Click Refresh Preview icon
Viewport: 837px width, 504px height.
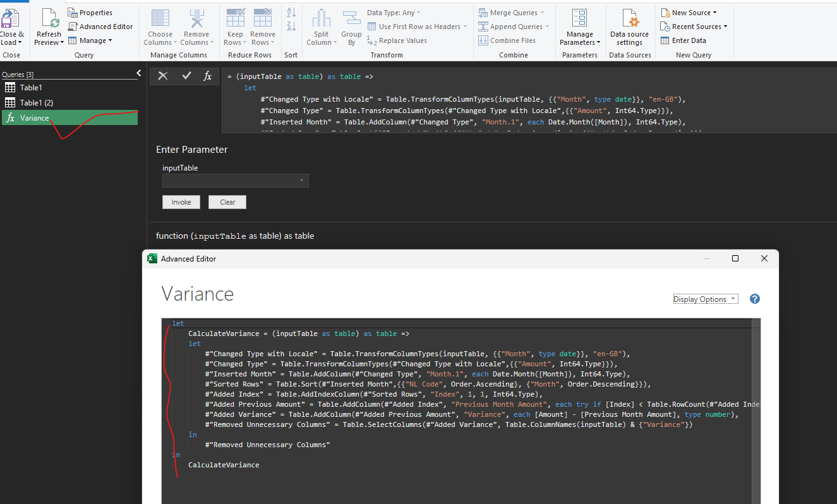49,19
